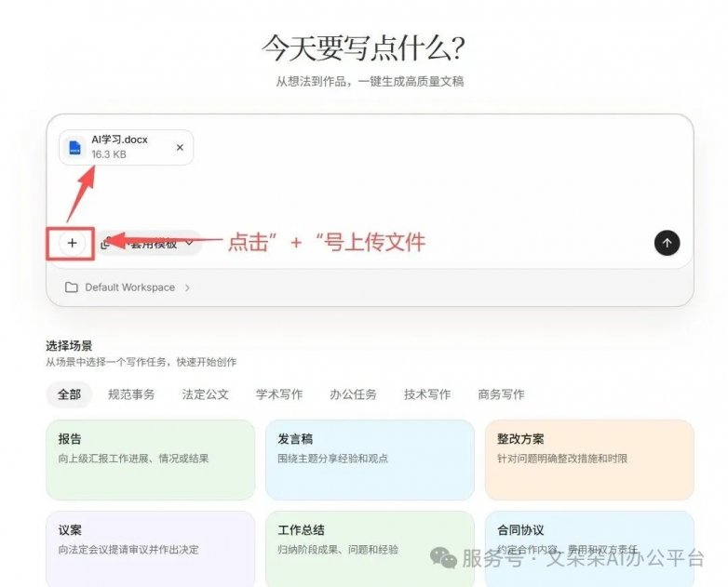Screen dimensions: 728x587
Task: Click the docx file icon
Action: pos(74,148)
